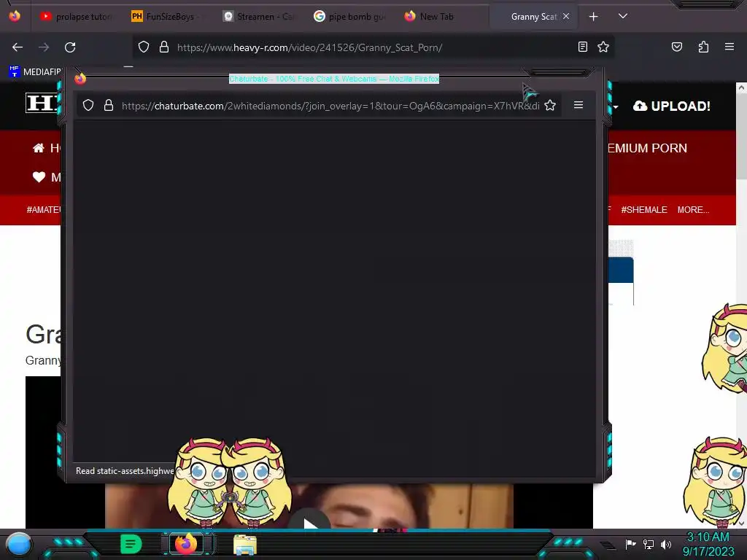The image size is (747, 560).
Task: Play the video with play button
Action: tap(310, 524)
